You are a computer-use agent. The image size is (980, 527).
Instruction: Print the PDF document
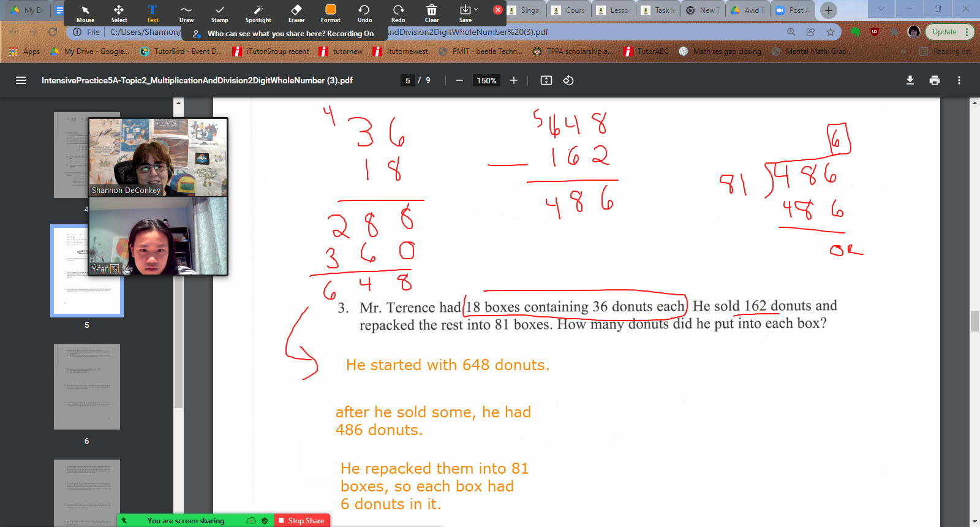tap(935, 80)
